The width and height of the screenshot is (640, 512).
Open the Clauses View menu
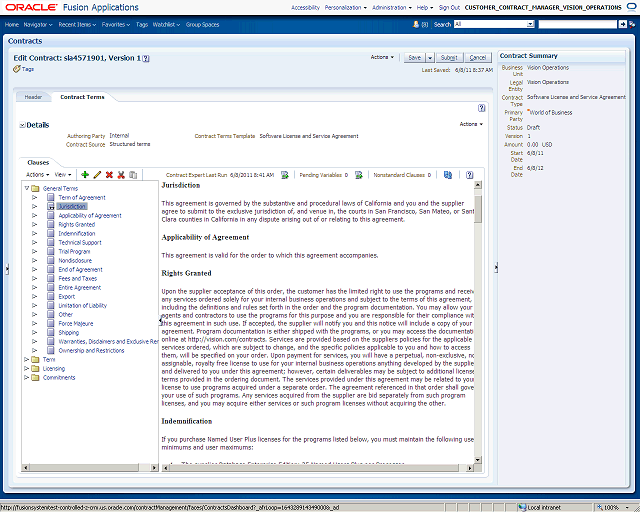[x=63, y=174]
